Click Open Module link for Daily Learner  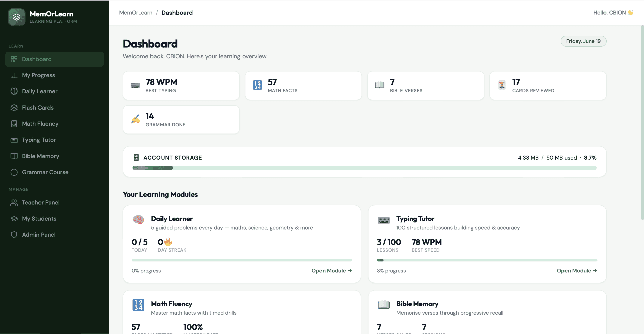click(332, 271)
